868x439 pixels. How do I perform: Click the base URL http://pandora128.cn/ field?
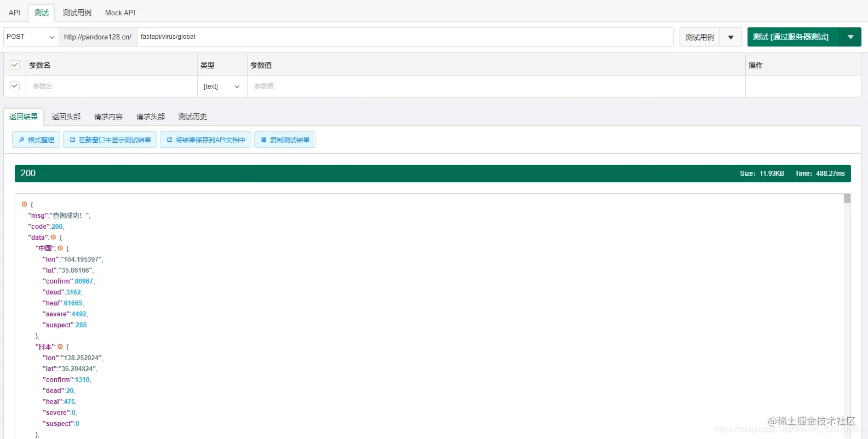(98, 37)
